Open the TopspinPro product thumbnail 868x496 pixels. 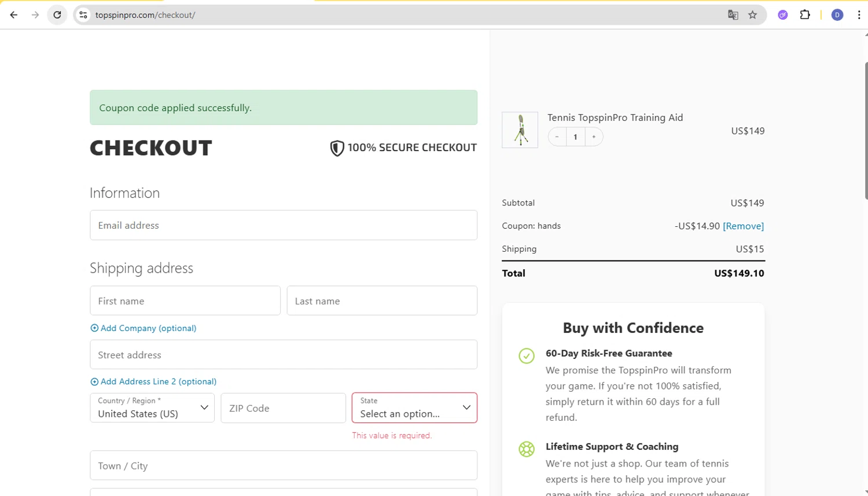tap(520, 130)
